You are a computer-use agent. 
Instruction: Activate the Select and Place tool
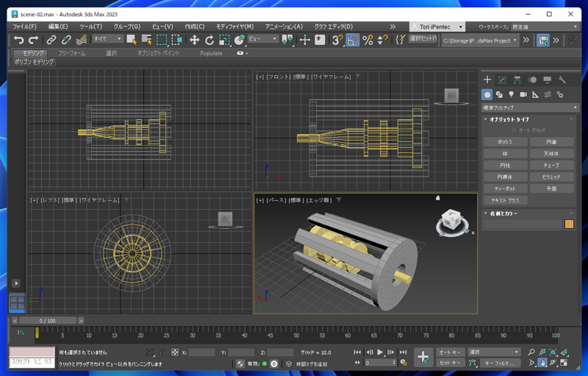click(240, 40)
